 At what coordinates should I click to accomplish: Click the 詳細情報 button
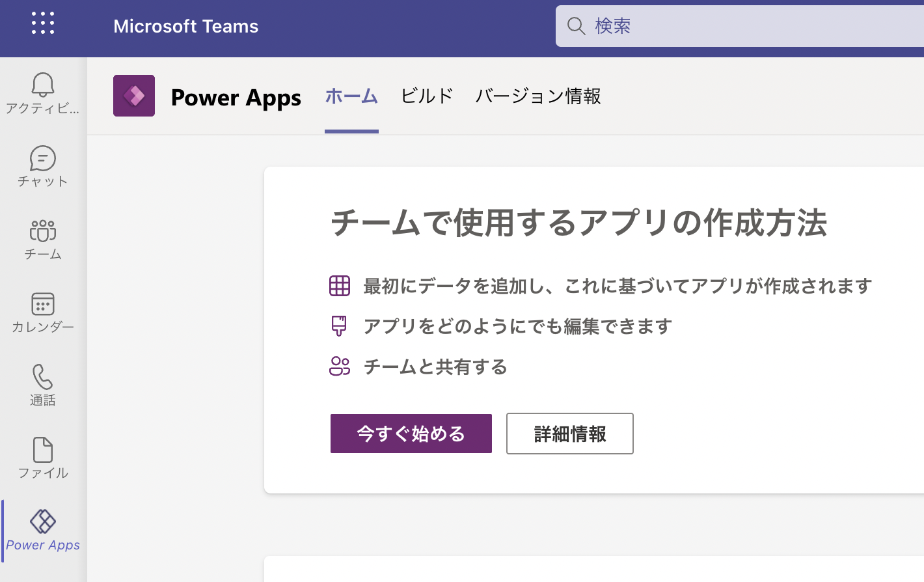click(570, 434)
